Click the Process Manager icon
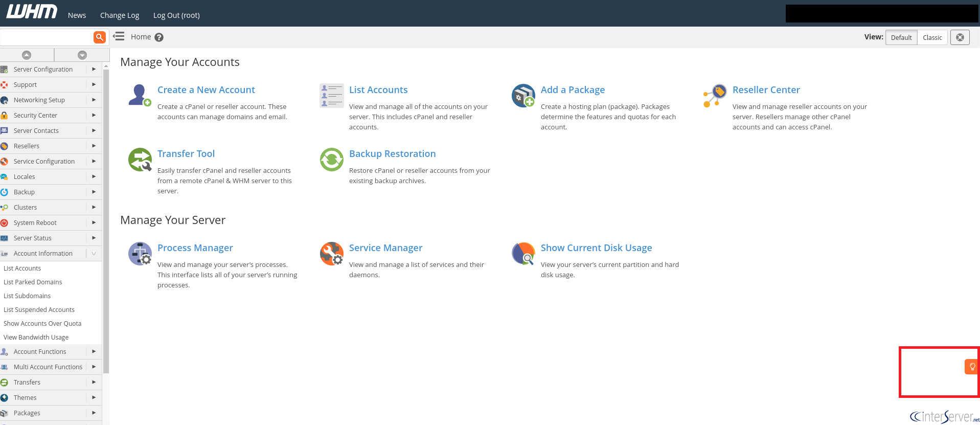980x425 pixels. tap(140, 254)
